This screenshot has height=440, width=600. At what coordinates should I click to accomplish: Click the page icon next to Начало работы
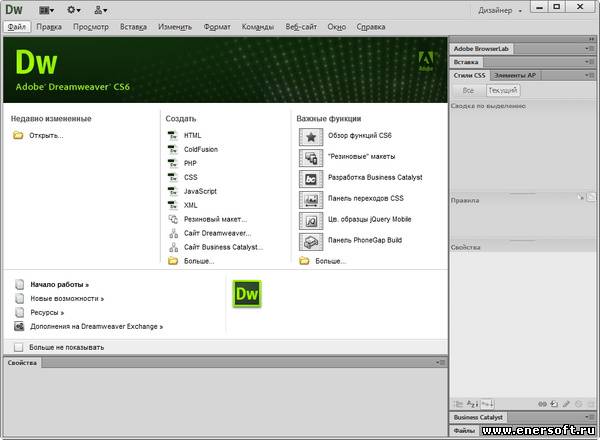19,284
